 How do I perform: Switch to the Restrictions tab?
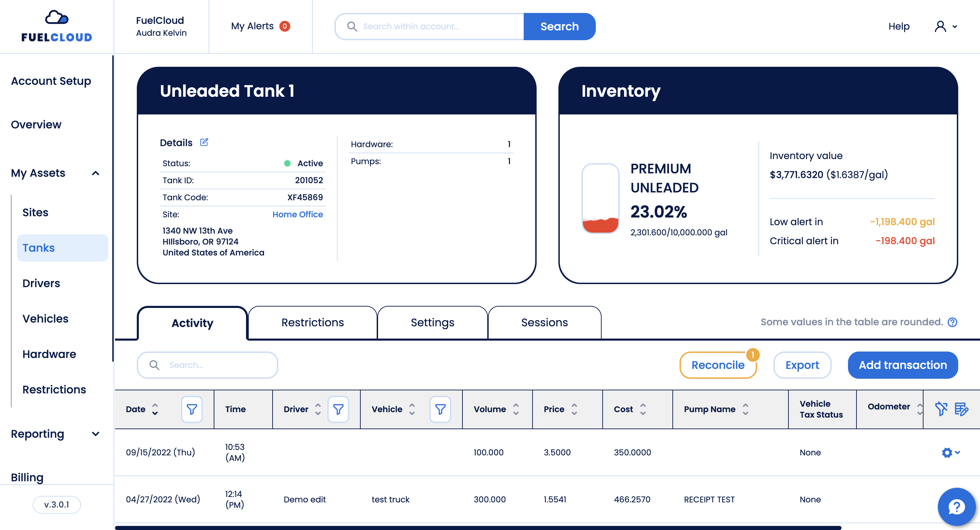(312, 323)
